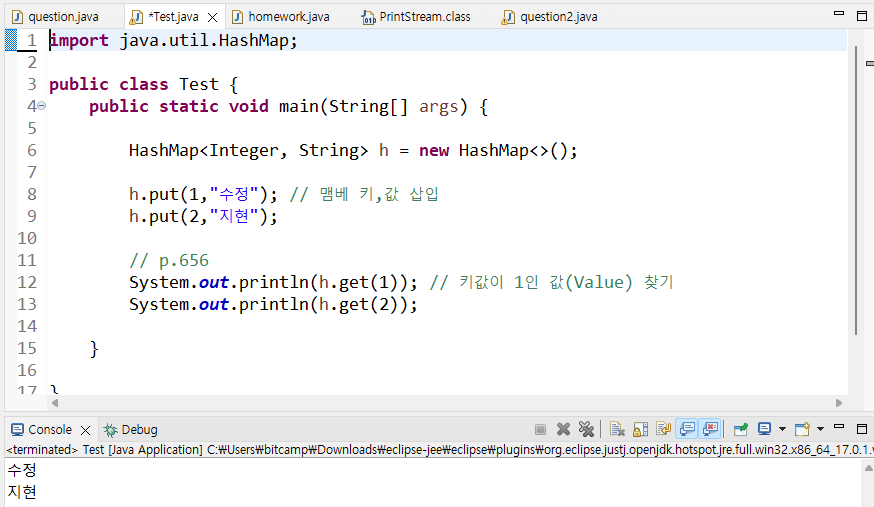The width and height of the screenshot is (874, 507).
Task: Select the Console view tab
Action: coord(42,430)
